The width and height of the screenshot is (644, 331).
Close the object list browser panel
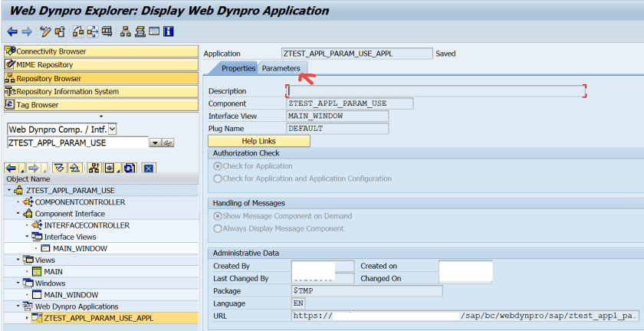[x=149, y=168]
